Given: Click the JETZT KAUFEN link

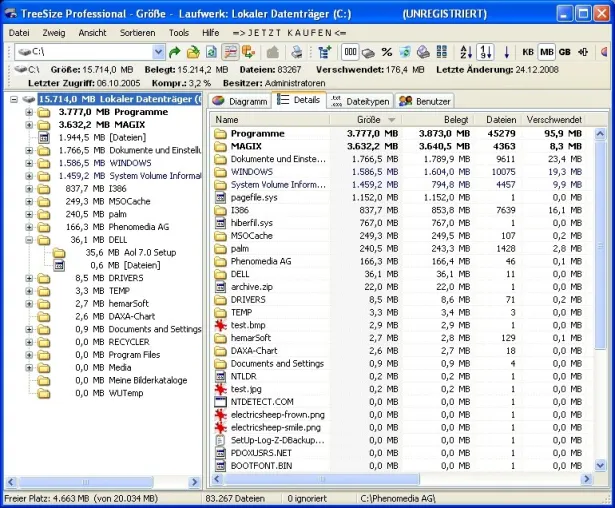Looking at the screenshot, I should click(289, 33).
